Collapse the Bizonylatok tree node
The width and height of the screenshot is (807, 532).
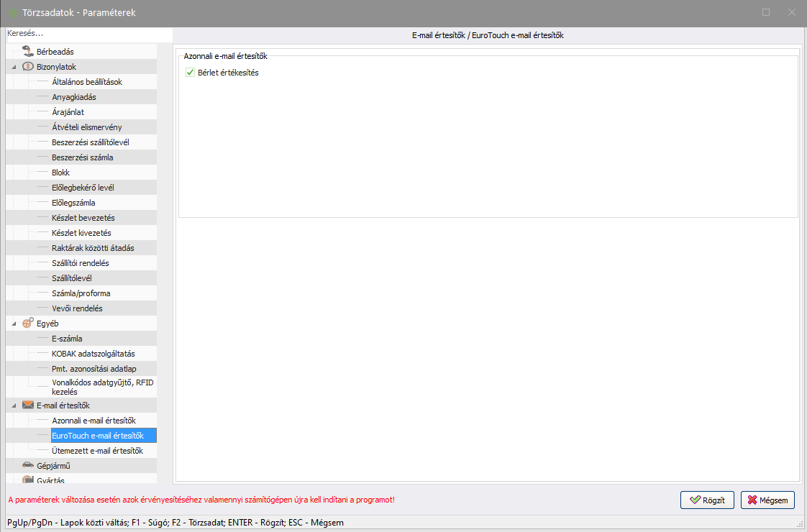click(x=14, y=67)
